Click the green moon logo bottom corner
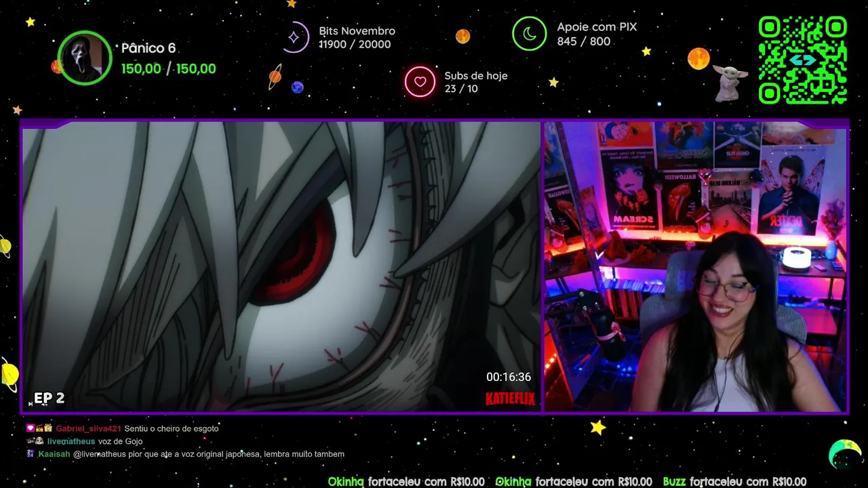The image size is (868, 488). [845, 453]
